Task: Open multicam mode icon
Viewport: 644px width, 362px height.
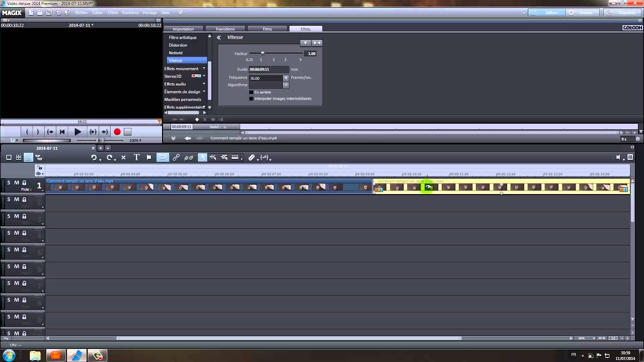Action: coord(38,157)
